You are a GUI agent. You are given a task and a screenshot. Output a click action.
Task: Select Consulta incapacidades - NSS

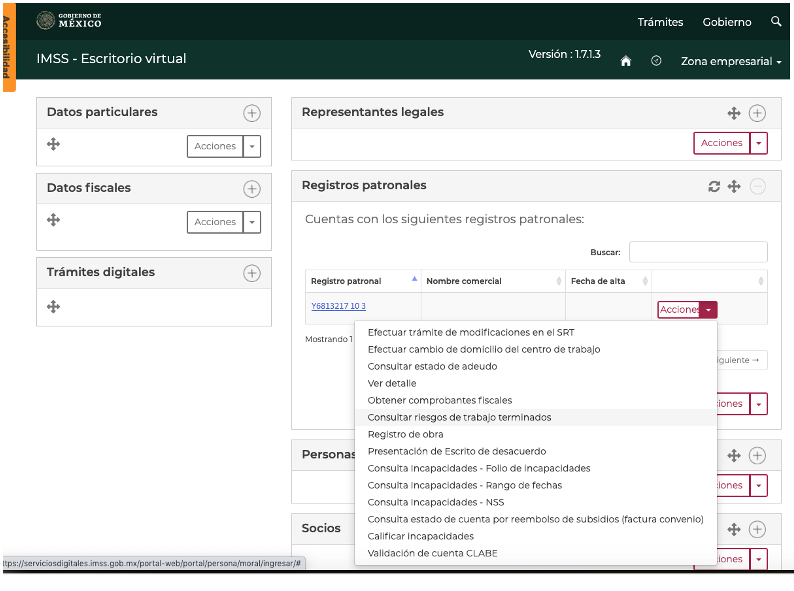pos(435,502)
